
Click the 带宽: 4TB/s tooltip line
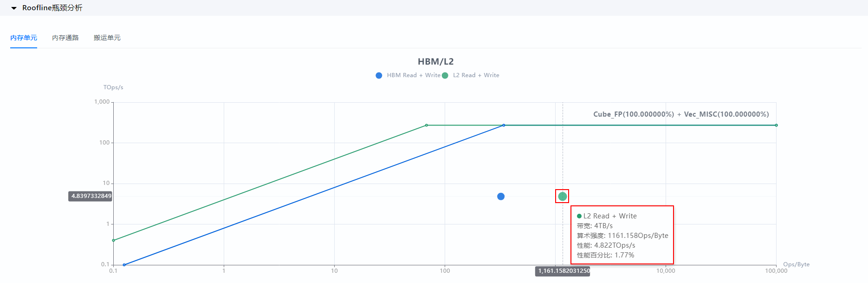tap(595, 226)
